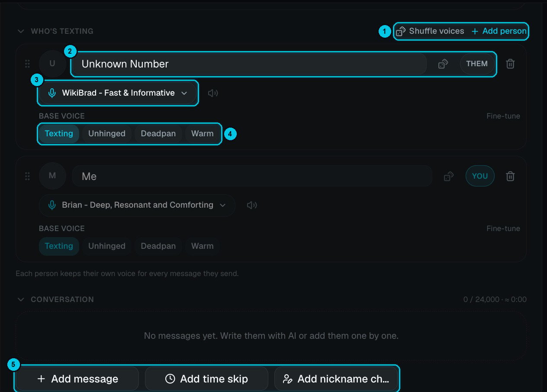
Task: Click the WHO'S TEXTING section heading
Action: [x=62, y=31]
